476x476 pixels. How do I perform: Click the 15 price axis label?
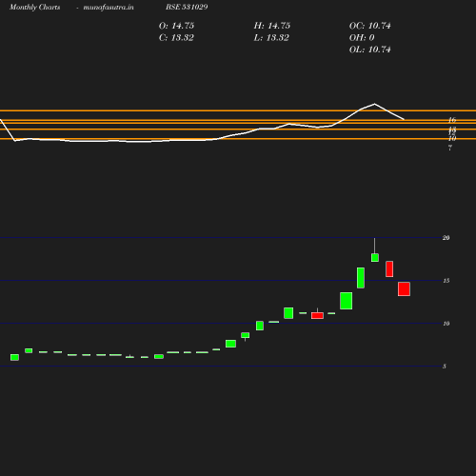click(446, 281)
